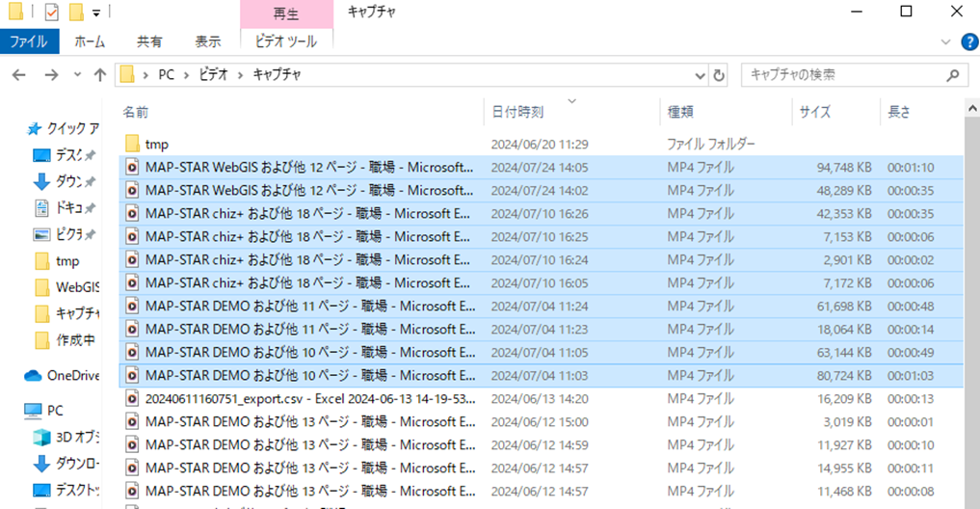
Task: Click scrollbar up arrow in file list
Action: (972, 109)
